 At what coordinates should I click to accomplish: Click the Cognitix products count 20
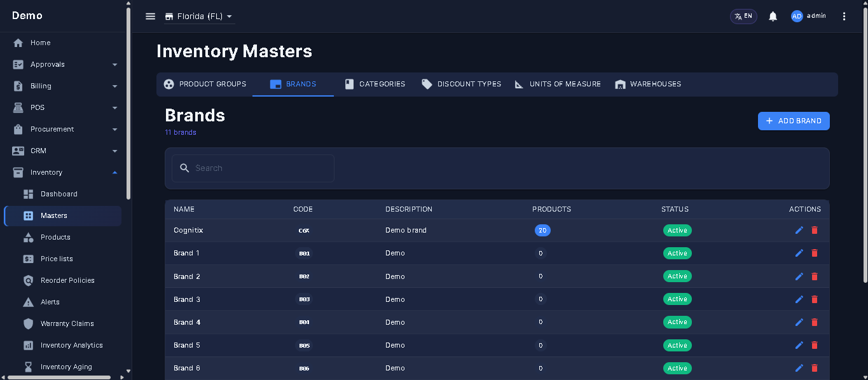click(542, 230)
